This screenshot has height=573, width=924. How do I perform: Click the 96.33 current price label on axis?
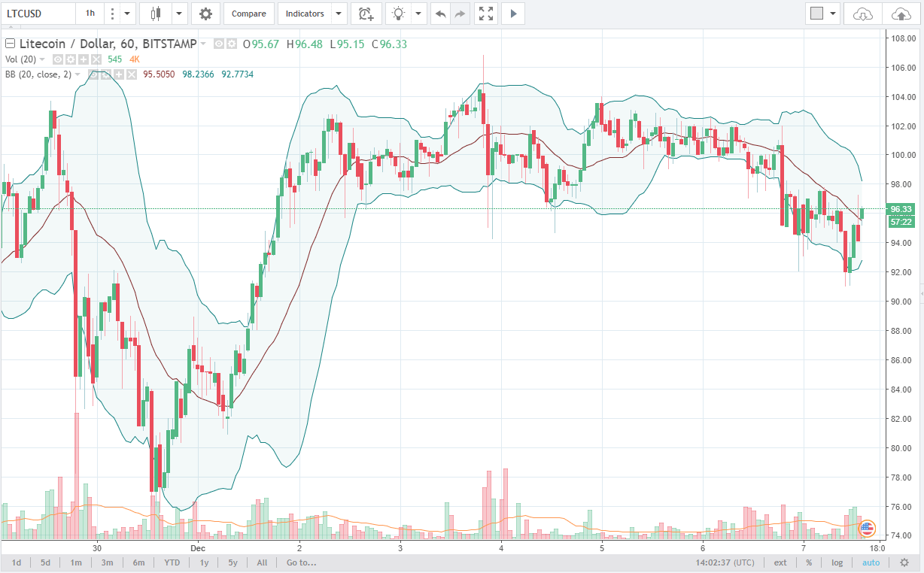901,209
